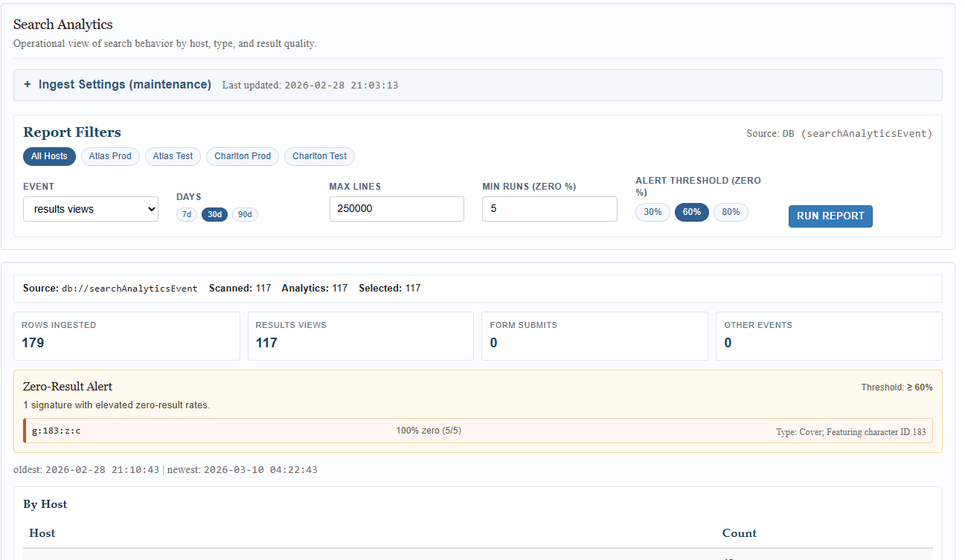Switch the date range to 7d
Image resolution: width=965 pixels, height=560 pixels.
coord(186,214)
